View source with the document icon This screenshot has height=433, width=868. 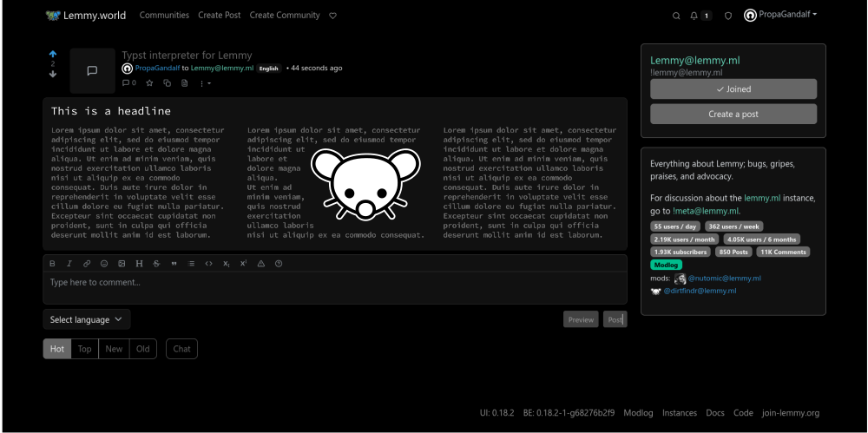[x=185, y=83]
